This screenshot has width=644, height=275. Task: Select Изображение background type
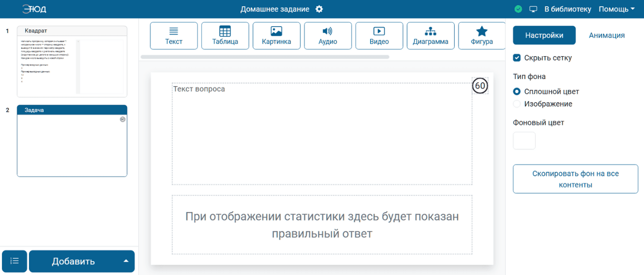(517, 104)
